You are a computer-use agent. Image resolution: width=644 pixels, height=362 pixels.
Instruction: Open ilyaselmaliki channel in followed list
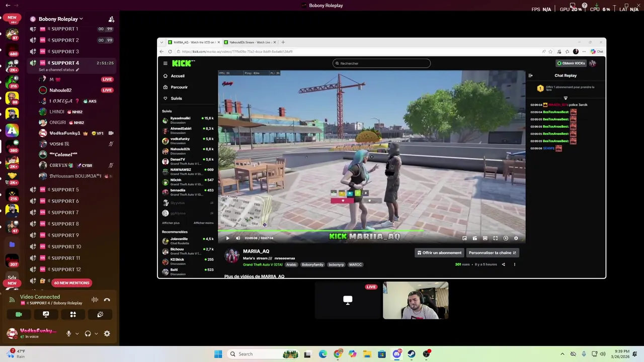pyautogui.click(x=188, y=120)
